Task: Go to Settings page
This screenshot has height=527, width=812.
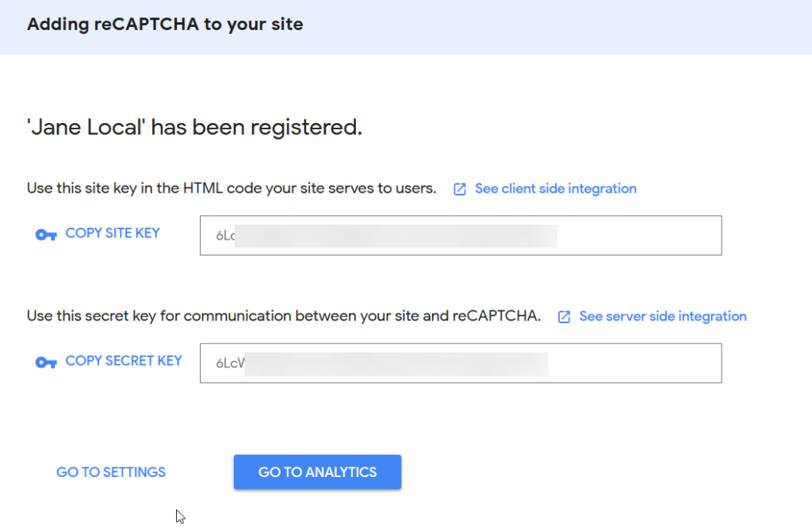Action: pyautogui.click(x=111, y=472)
